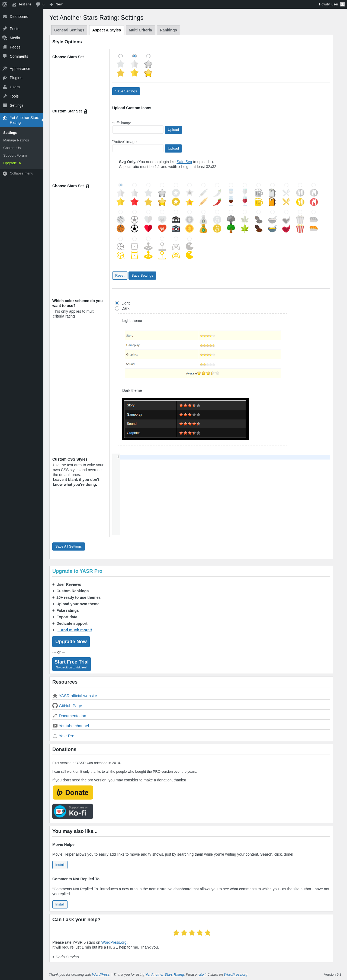Open the YASR official website link
The height and width of the screenshot is (980, 347).
coord(78,696)
